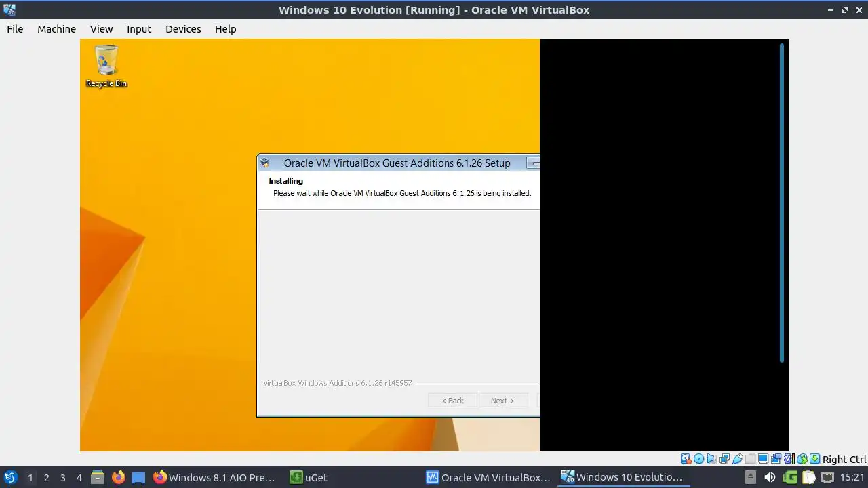Open the File menu
The image size is (868, 488).
15,29
